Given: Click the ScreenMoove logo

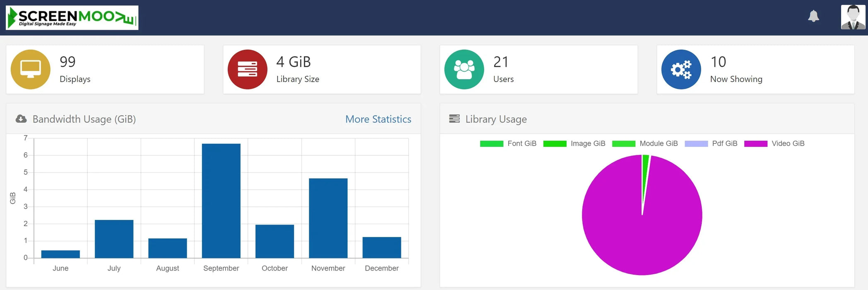Looking at the screenshot, I should click(72, 17).
